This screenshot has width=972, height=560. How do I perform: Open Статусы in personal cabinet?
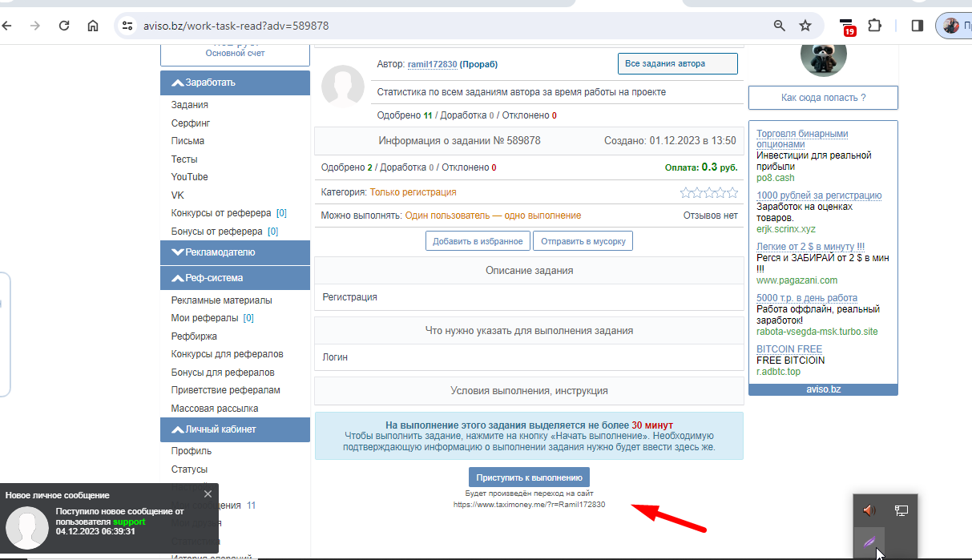point(189,469)
